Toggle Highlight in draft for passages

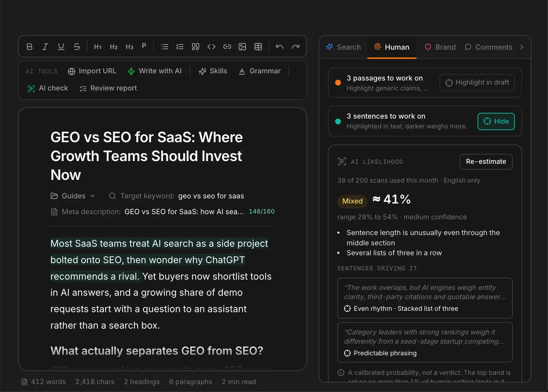point(477,83)
